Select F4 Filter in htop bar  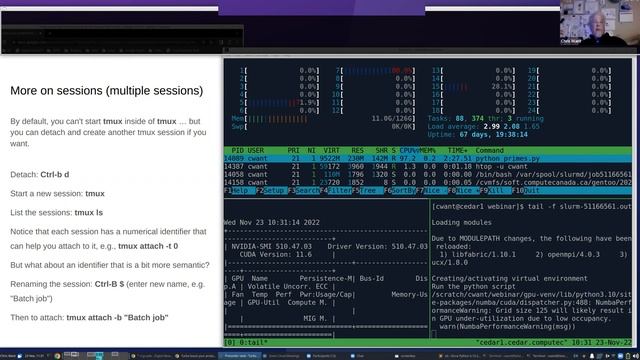coord(336,191)
